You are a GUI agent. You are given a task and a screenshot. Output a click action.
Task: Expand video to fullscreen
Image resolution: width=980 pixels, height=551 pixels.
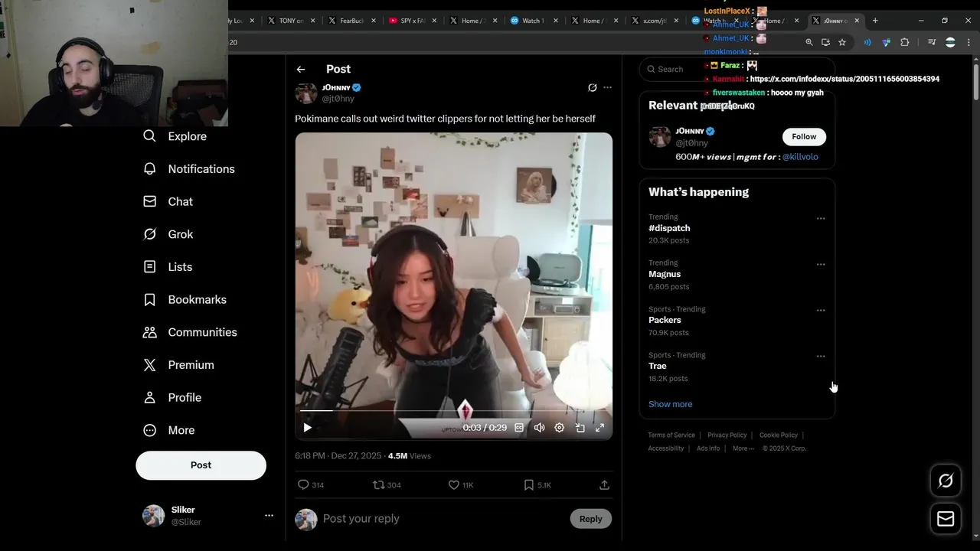(x=600, y=428)
